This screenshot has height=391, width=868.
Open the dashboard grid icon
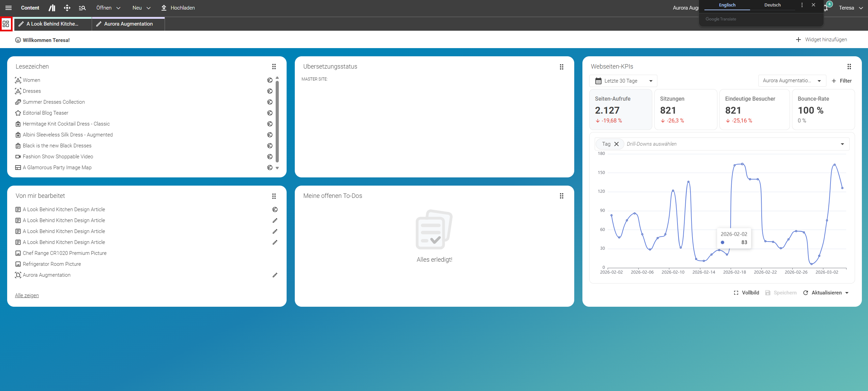click(6, 24)
